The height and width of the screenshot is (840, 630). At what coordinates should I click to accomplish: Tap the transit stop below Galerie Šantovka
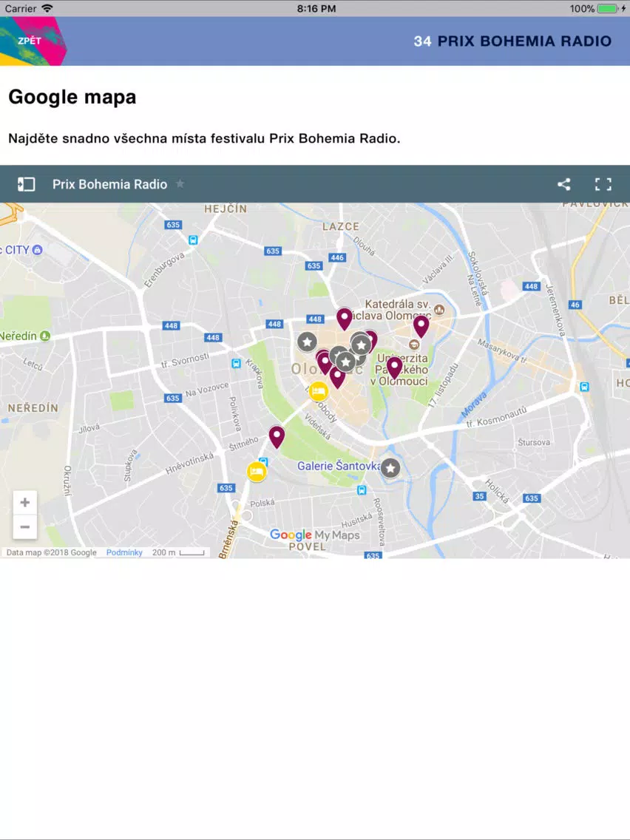pos(362,490)
